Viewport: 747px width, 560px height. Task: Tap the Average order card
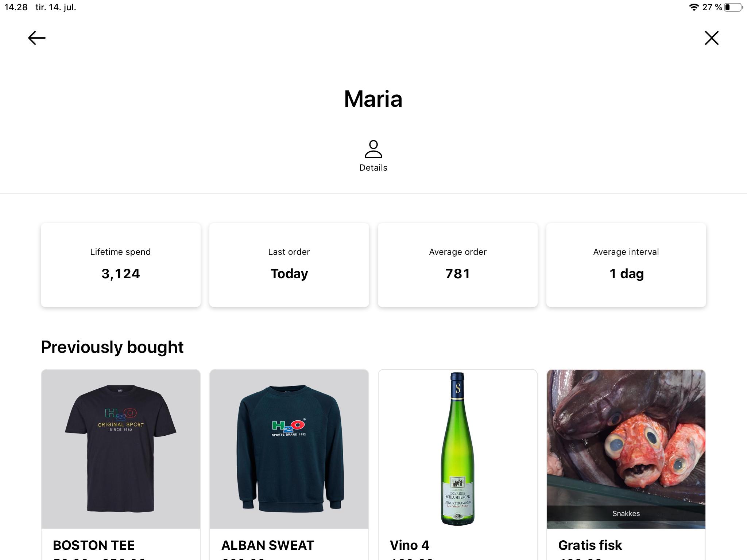(458, 265)
